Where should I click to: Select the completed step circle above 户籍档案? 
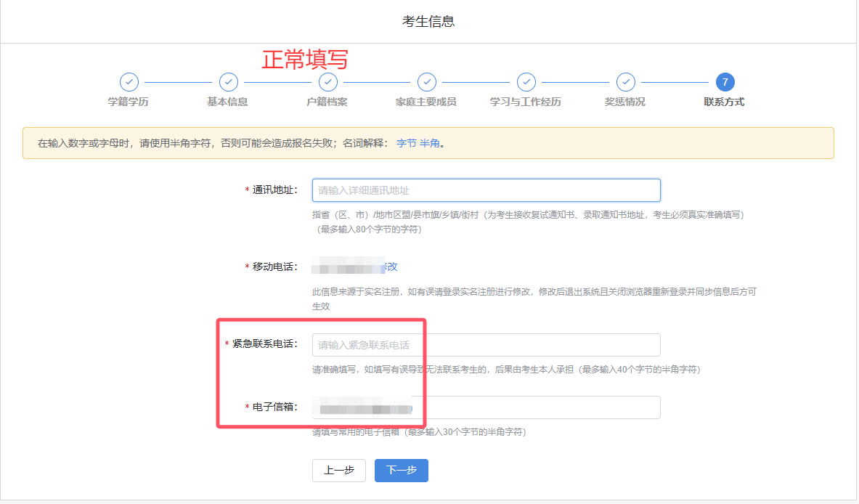click(x=327, y=82)
